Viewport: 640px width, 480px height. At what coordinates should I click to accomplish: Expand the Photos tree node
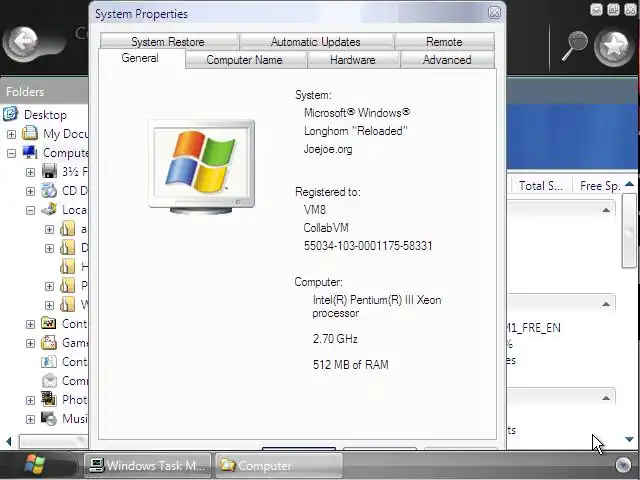pos(30,400)
